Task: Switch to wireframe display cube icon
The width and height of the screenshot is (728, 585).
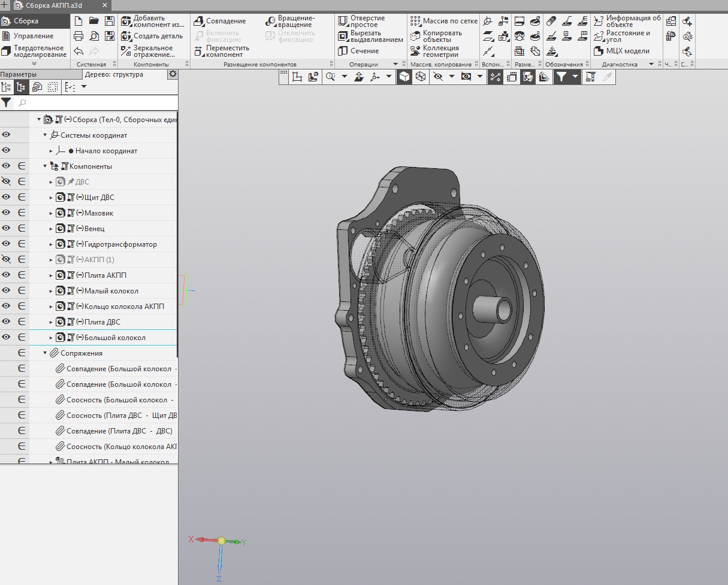Action: coord(421,77)
